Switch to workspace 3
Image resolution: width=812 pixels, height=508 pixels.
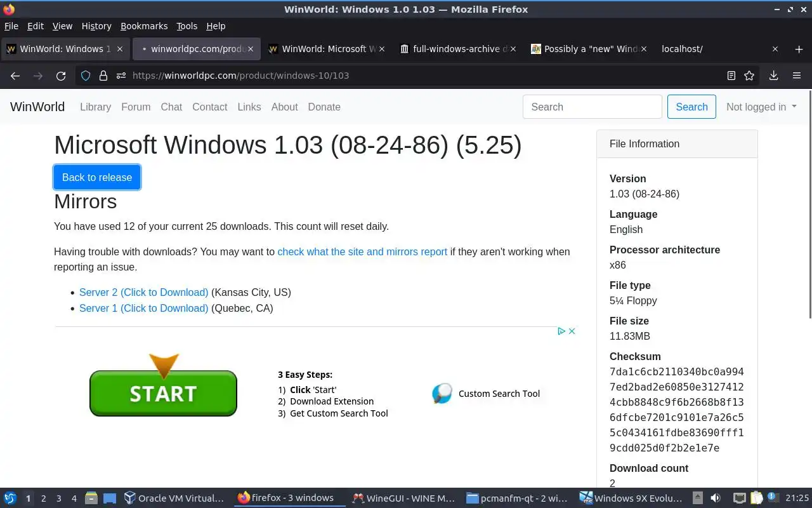click(58, 498)
